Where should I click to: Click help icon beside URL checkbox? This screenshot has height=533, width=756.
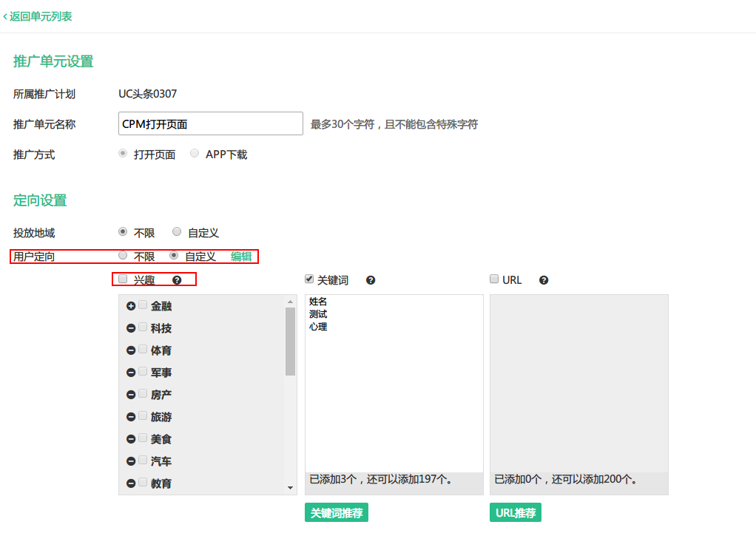(544, 280)
